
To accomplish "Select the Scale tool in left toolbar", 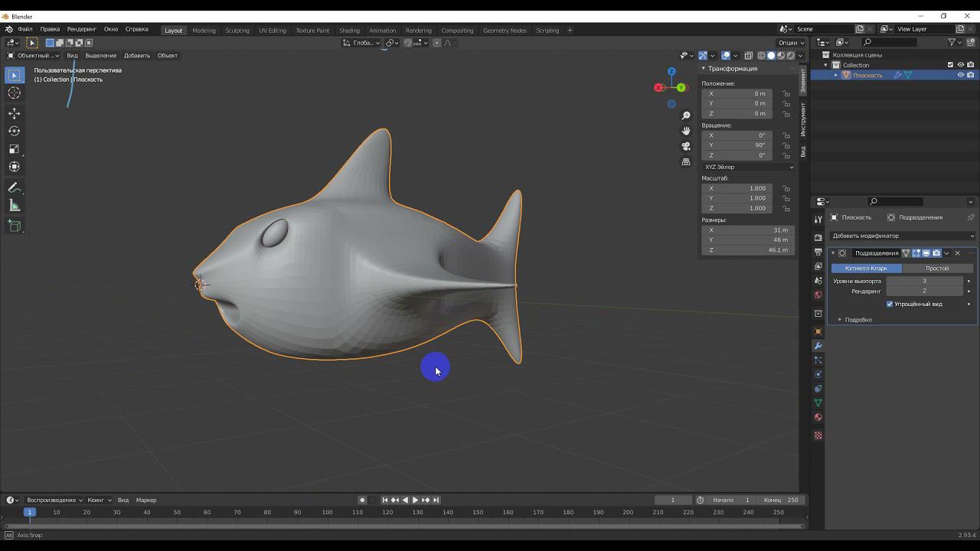I will point(14,149).
